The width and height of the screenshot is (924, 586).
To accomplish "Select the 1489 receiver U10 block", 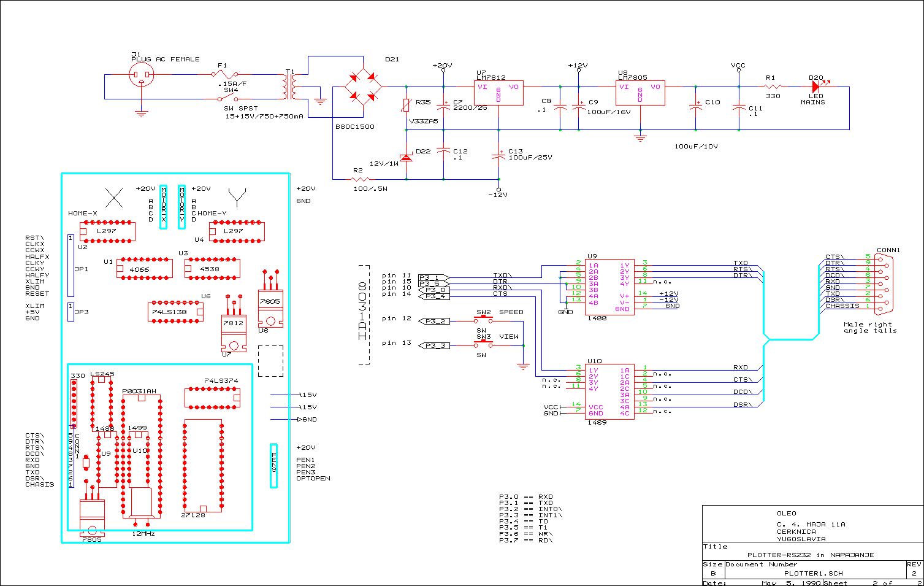I will point(609,391).
